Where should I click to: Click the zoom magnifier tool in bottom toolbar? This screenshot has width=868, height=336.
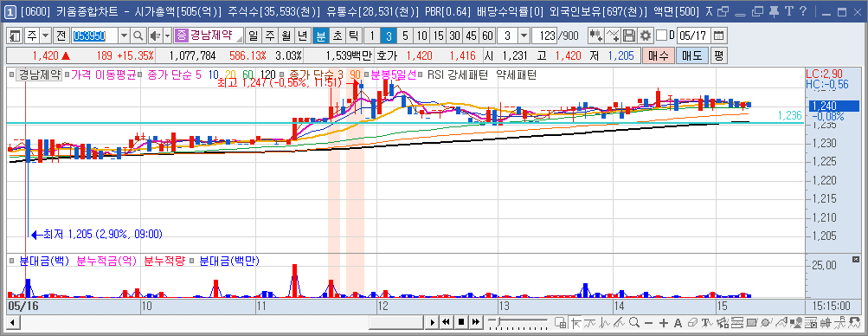[x=633, y=323]
